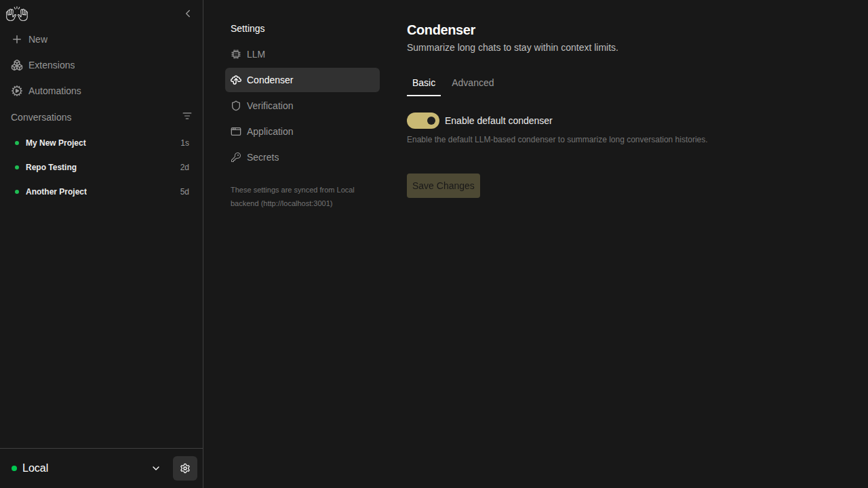Click the Conversations section header

(x=41, y=117)
